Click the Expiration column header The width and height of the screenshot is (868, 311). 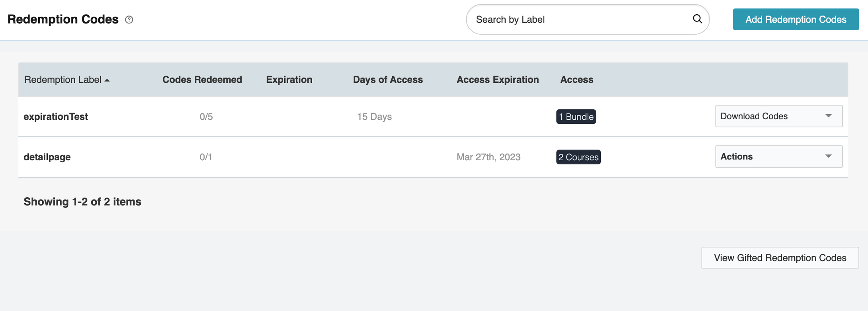point(289,80)
